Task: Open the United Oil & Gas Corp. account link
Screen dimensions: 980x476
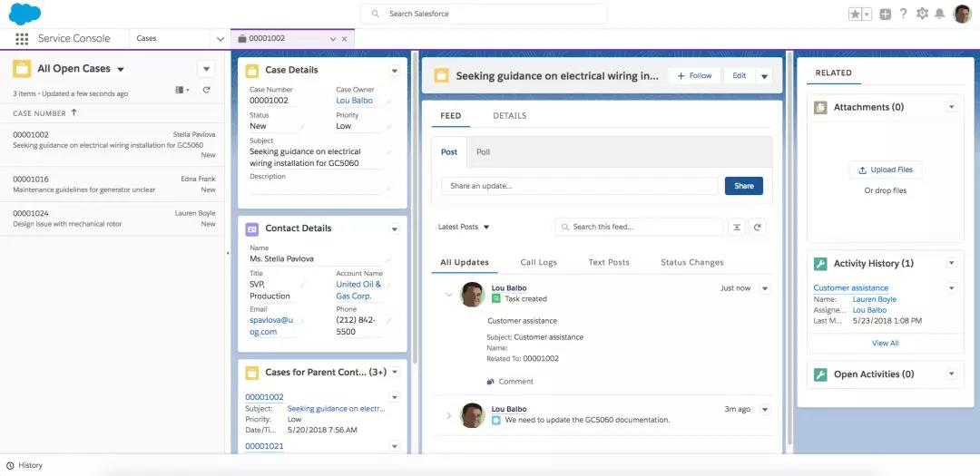Action: [x=358, y=290]
